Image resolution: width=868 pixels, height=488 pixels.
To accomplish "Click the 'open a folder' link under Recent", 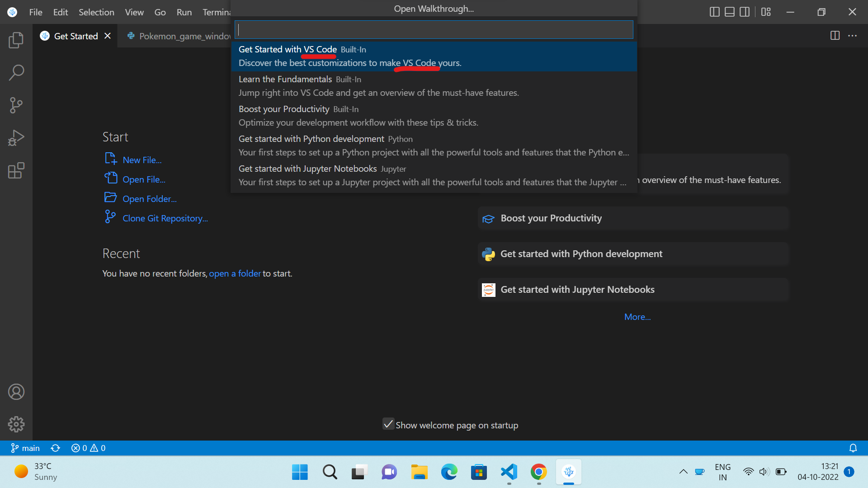I will coord(235,273).
